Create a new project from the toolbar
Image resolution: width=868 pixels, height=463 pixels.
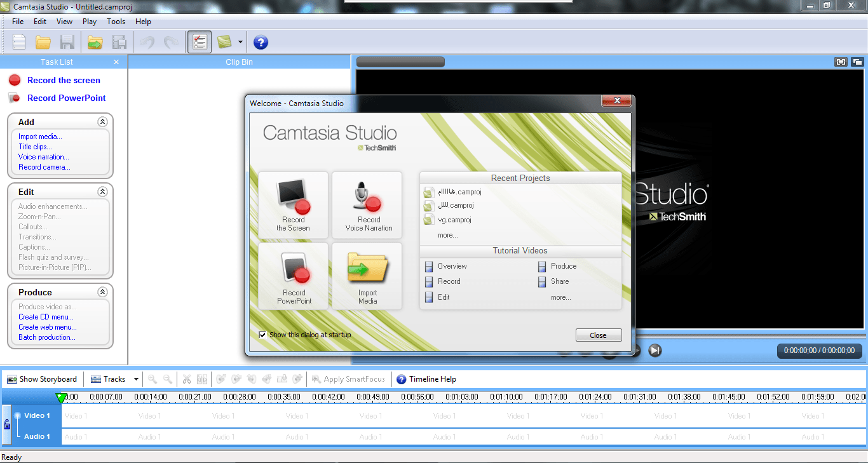(x=20, y=43)
